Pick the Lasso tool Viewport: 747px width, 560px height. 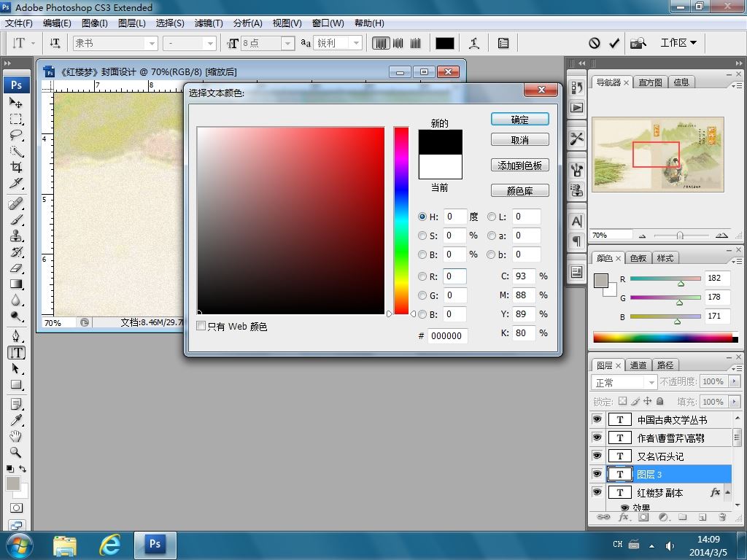click(x=16, y=136)
